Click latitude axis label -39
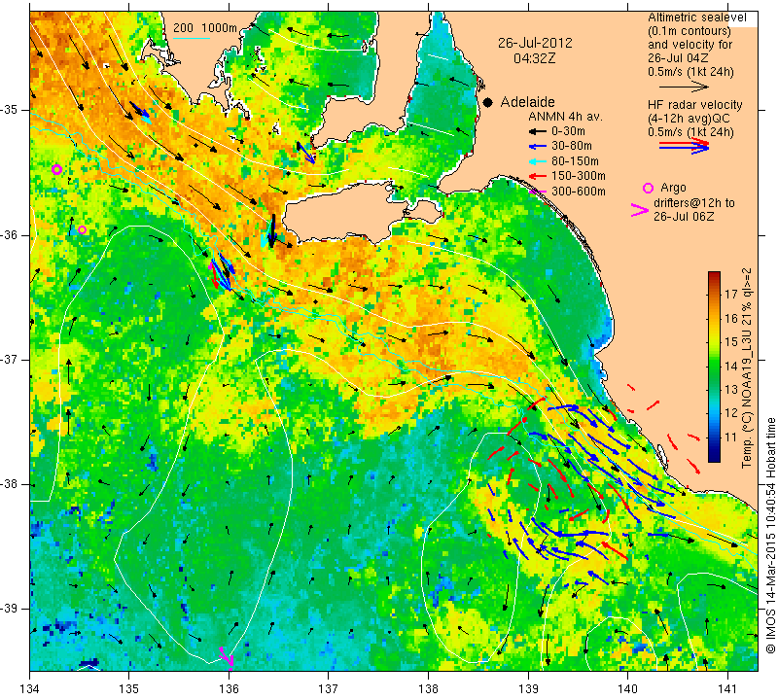This screenshot has width=778, height=700. pos(11,609)
